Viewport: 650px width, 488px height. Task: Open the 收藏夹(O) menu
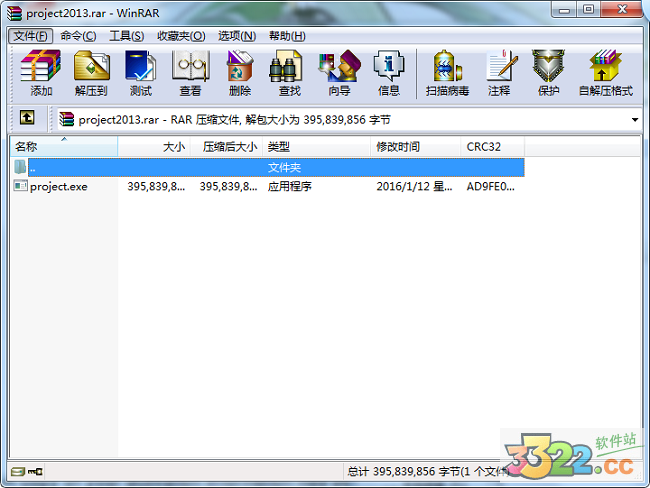coord(181,36)
